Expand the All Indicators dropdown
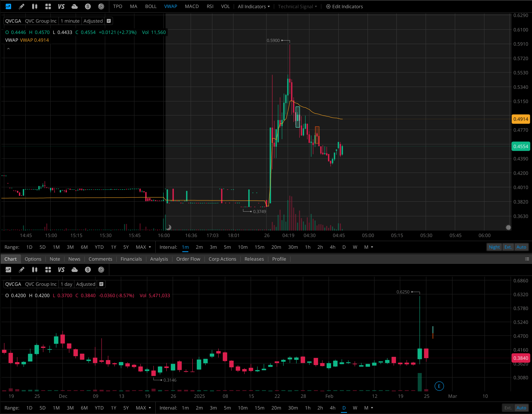This screenshot has height=414, width=532. [254, 7]
